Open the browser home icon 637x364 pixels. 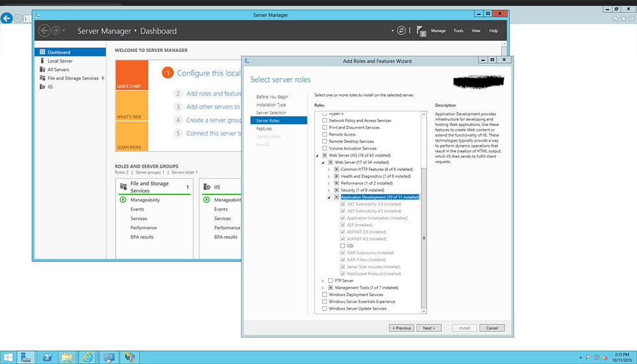[616, 19]
